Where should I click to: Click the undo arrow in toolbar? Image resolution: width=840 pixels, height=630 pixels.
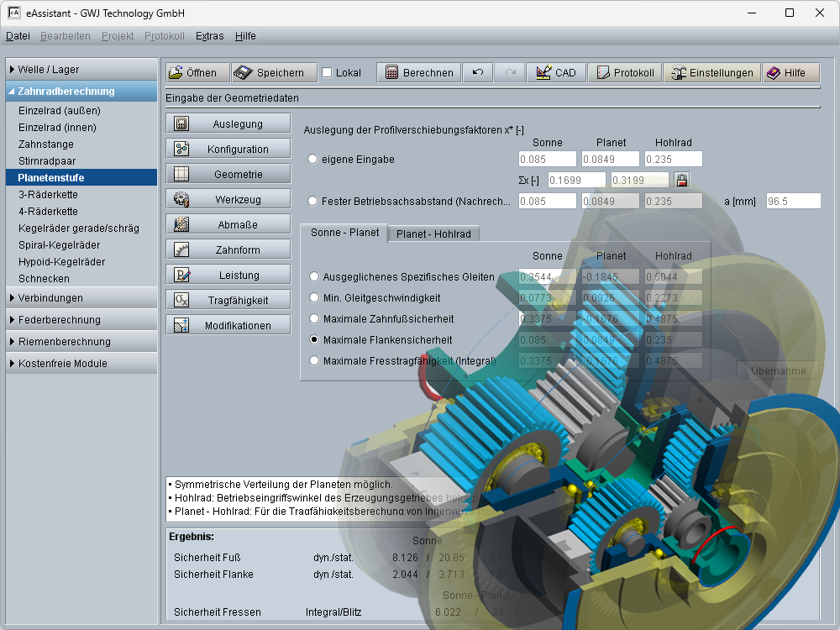[x=477, y=73]
